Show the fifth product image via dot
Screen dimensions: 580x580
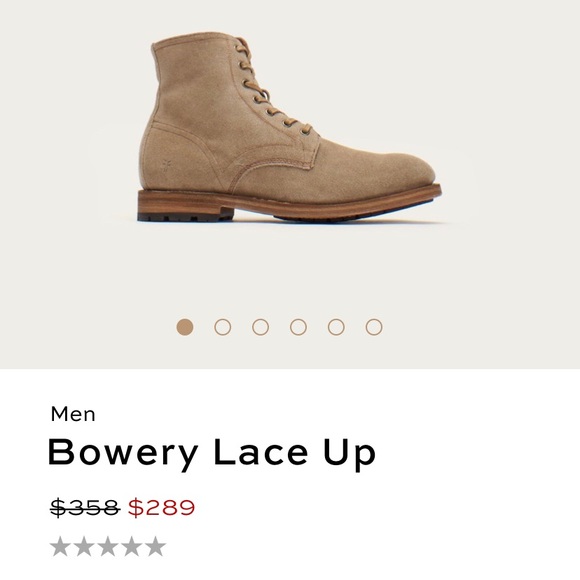pyautogui.click(x=336, y=327)
